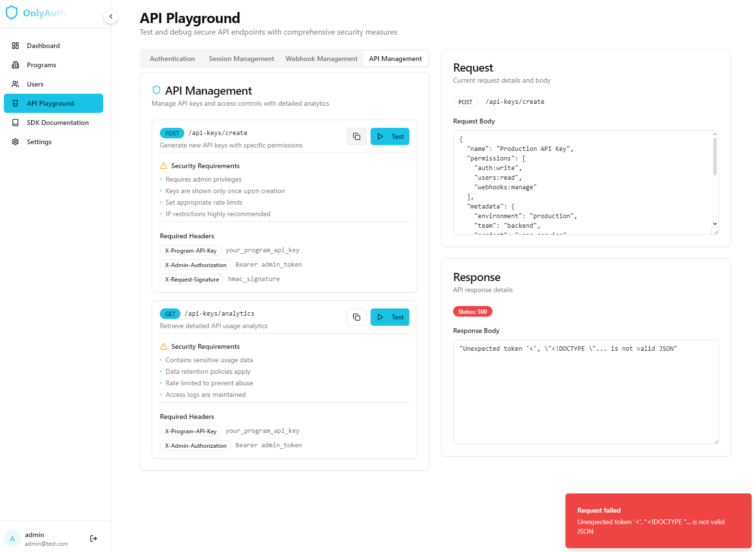
Task: Test the POST /api-keys/create endpoint
Action: 390,136
